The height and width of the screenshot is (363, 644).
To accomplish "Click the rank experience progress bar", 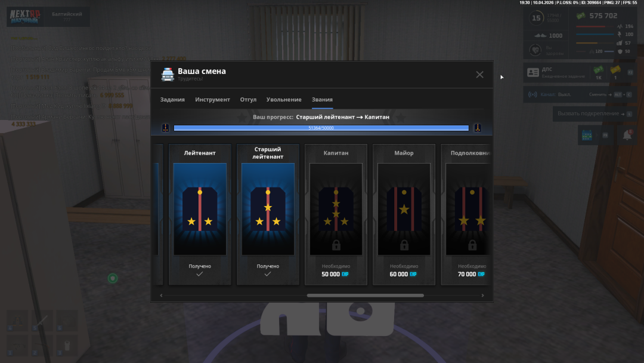I will (321, 128).
